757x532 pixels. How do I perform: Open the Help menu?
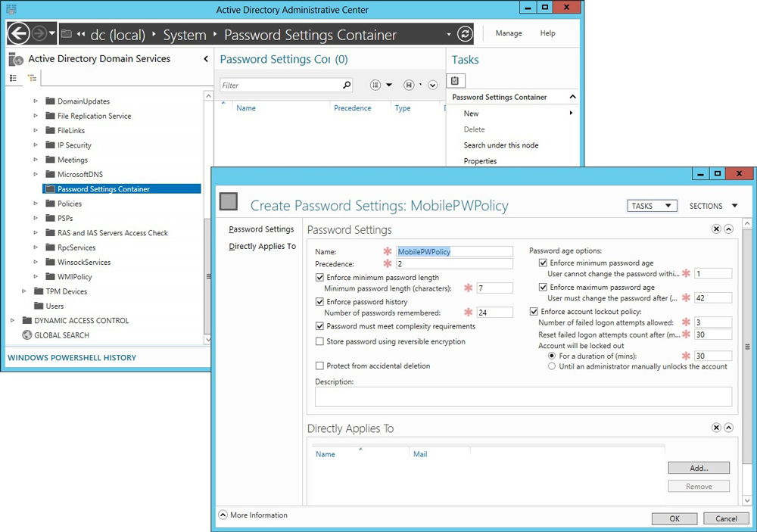[547, 33]
